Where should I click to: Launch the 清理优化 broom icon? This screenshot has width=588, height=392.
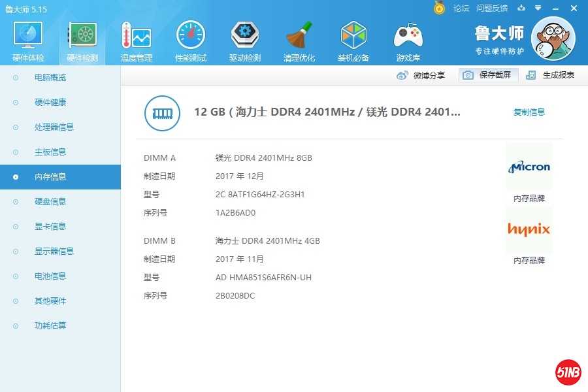pos(299,37)
